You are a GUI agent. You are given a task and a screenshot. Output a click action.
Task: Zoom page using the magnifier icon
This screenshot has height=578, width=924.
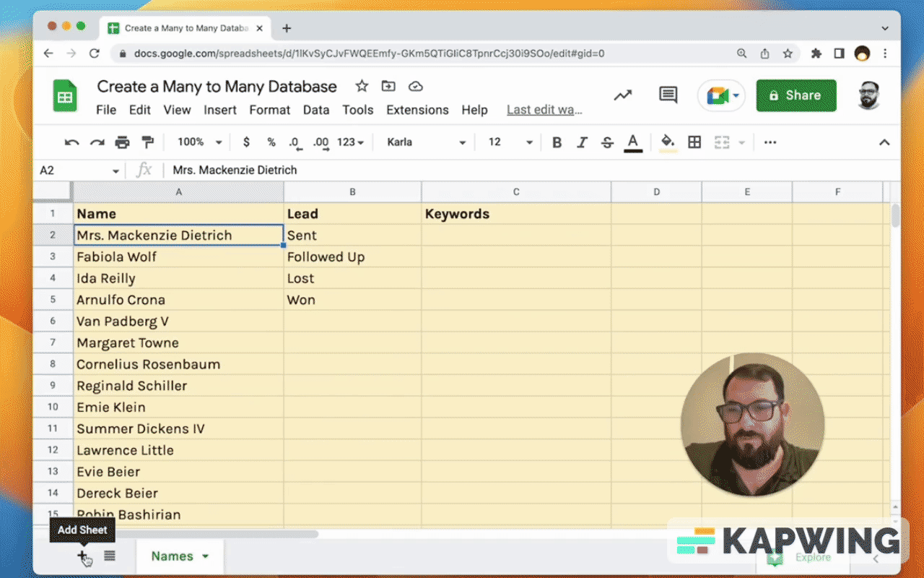tap(741, 53)
